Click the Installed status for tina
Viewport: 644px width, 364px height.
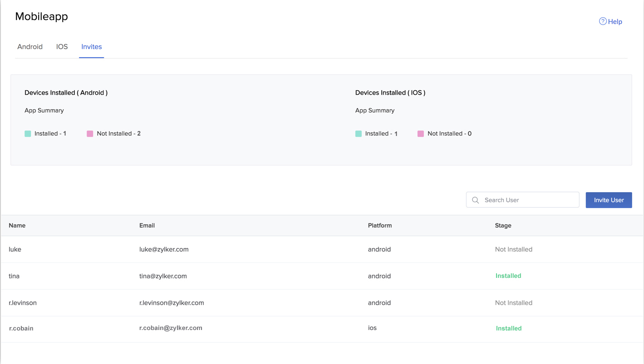click(508, 276)
